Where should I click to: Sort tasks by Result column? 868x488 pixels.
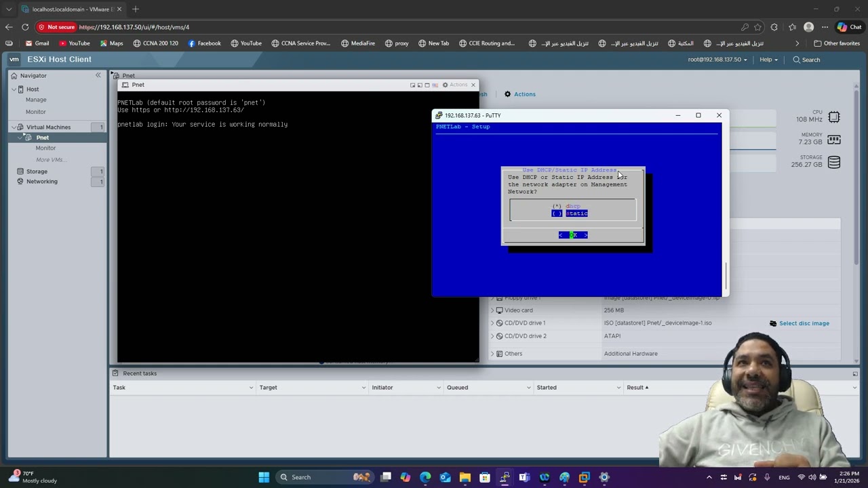click(637, 388)
